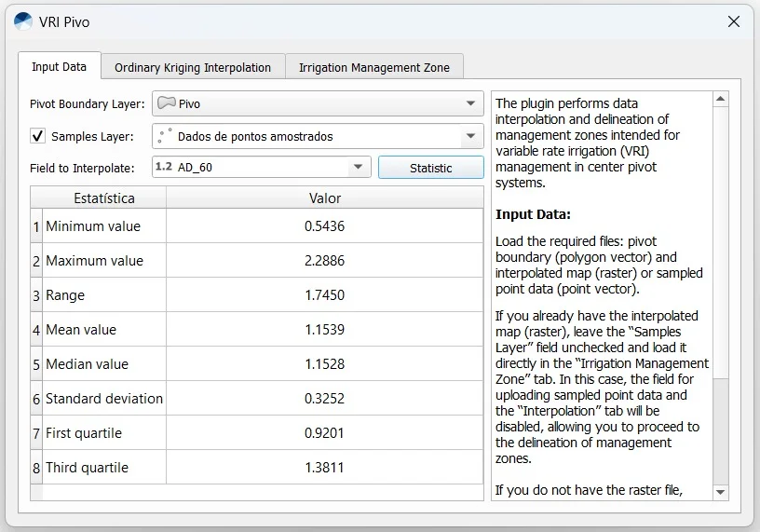This screenshot has width=760, height=532.
Task: Switch to the Input Data tab
Action: [x=59, y=66]
